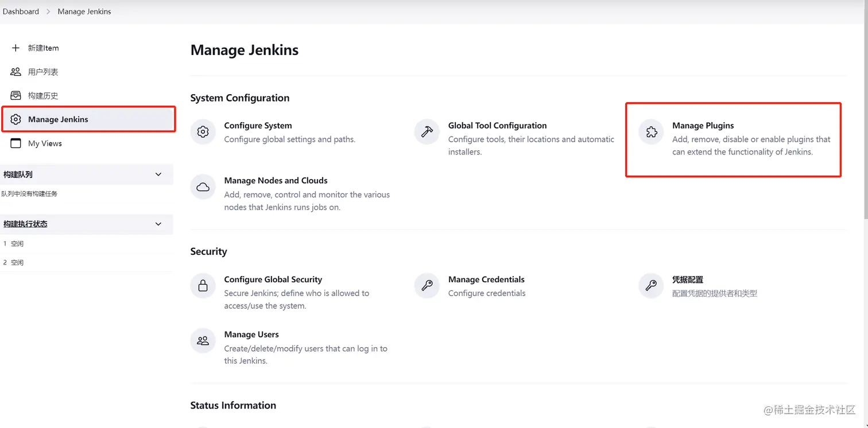Click the Global Tool Configuration hammer icon

pos(427,132)
